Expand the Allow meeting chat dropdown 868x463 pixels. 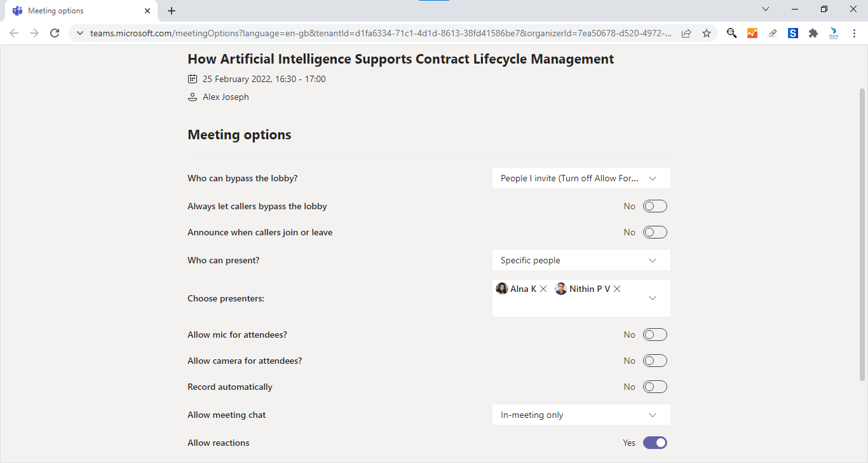(x=581, y=414)
